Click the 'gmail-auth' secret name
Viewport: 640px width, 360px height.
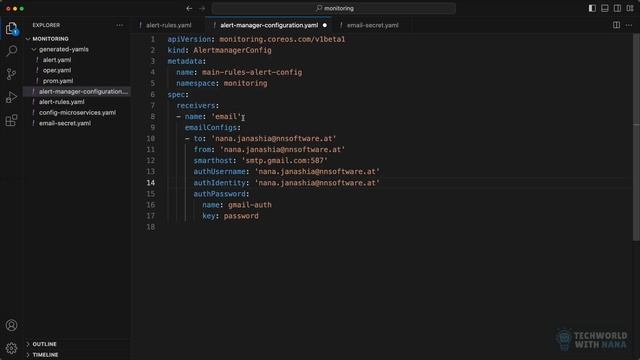[249, 205]
